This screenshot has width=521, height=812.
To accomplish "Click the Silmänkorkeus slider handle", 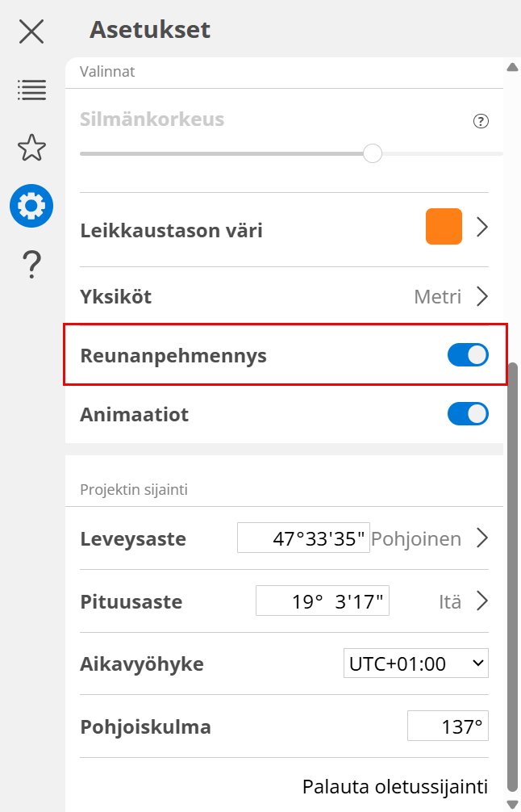I will pos(372,153).
